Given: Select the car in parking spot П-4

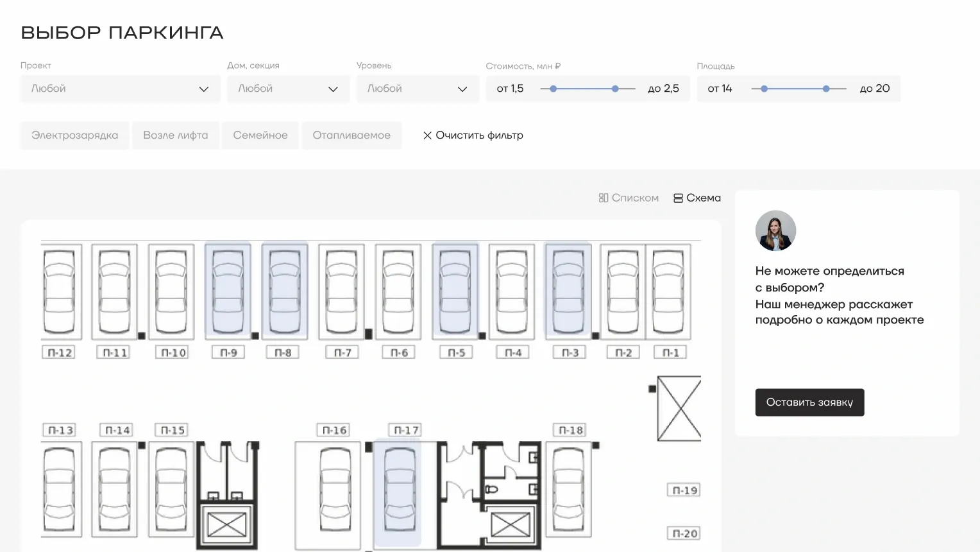Looking at the screenshot, I should [x=512, y=291].
